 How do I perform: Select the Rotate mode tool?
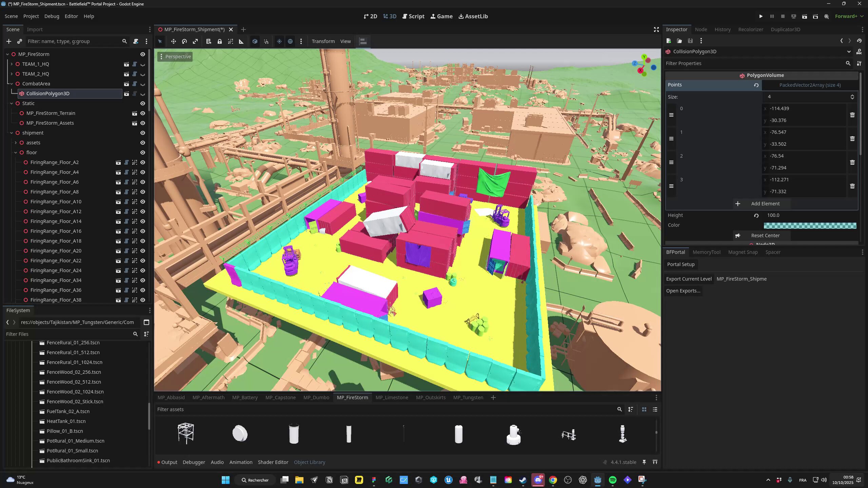(184, 41)
